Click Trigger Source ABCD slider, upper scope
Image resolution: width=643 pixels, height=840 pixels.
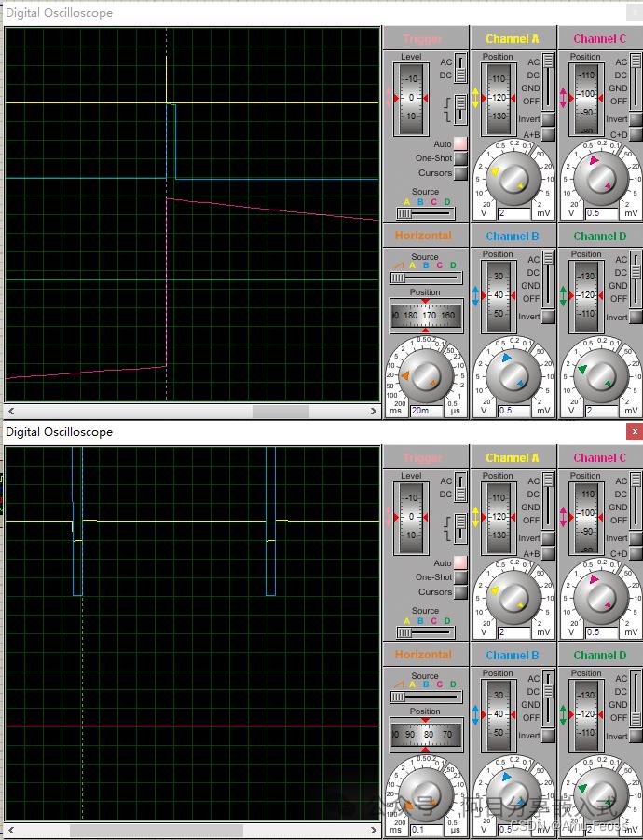(x=426, y=213)
